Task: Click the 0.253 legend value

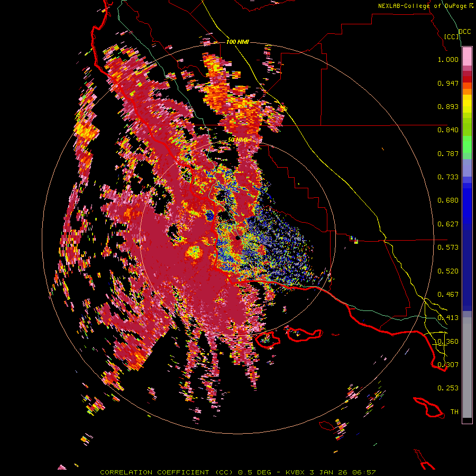Action: [448, 388]
